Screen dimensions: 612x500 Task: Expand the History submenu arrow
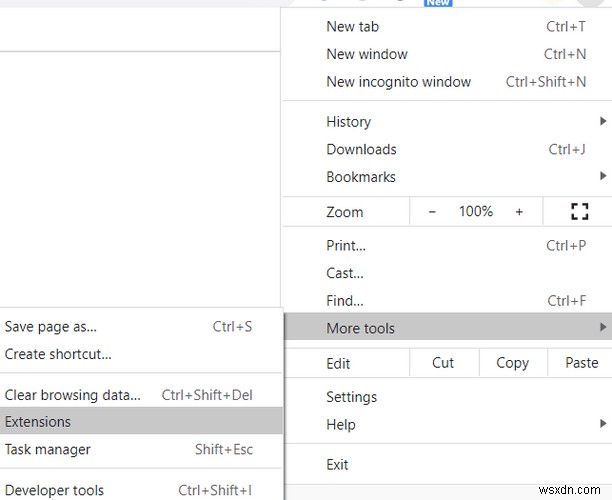606,122
